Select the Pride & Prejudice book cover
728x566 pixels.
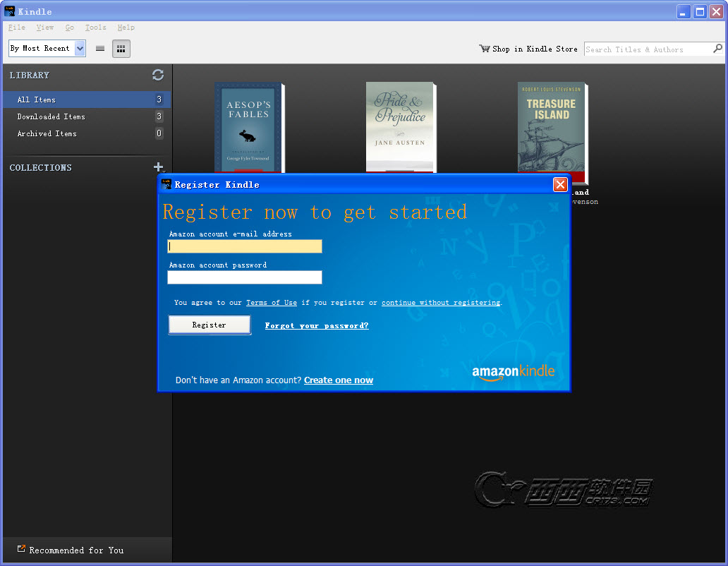click(400, 128)
